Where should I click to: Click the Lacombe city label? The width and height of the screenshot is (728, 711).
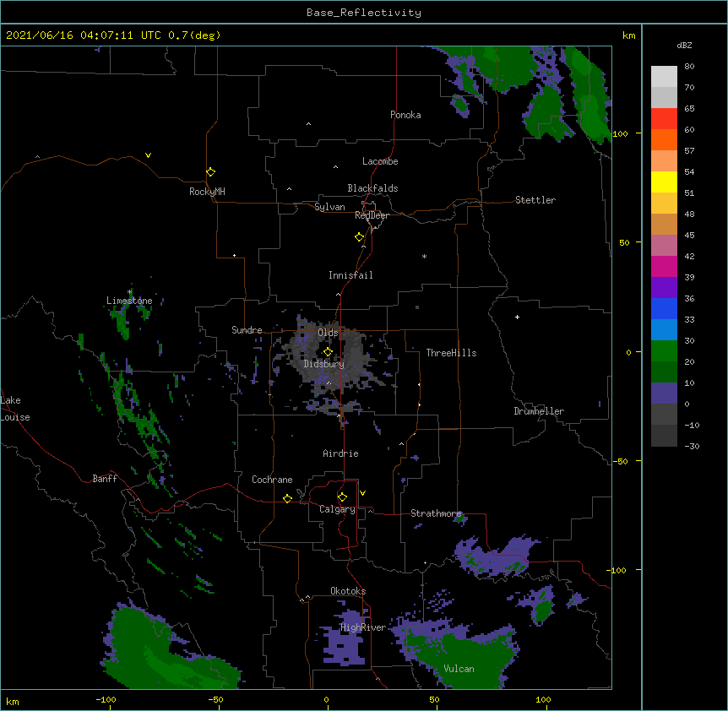[x=380, y=161]
